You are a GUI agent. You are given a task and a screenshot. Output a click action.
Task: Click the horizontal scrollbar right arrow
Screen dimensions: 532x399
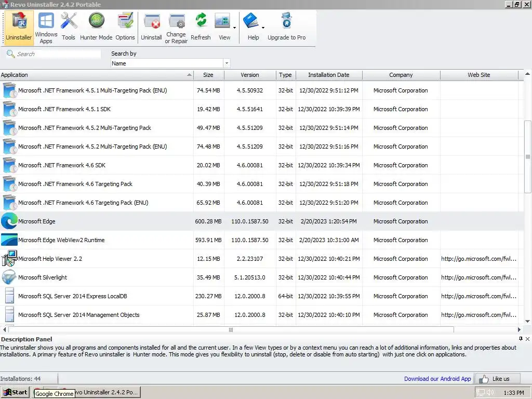(519, 329)
